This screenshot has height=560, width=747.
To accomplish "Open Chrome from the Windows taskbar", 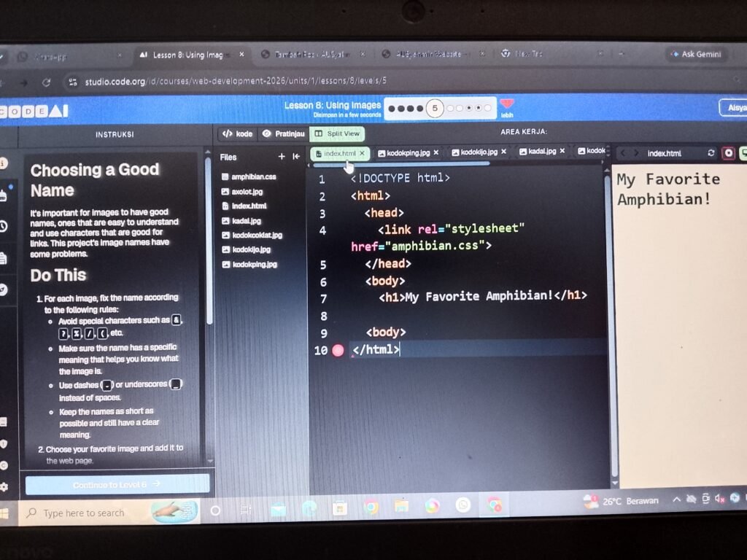I will click(x=371, y=507).
